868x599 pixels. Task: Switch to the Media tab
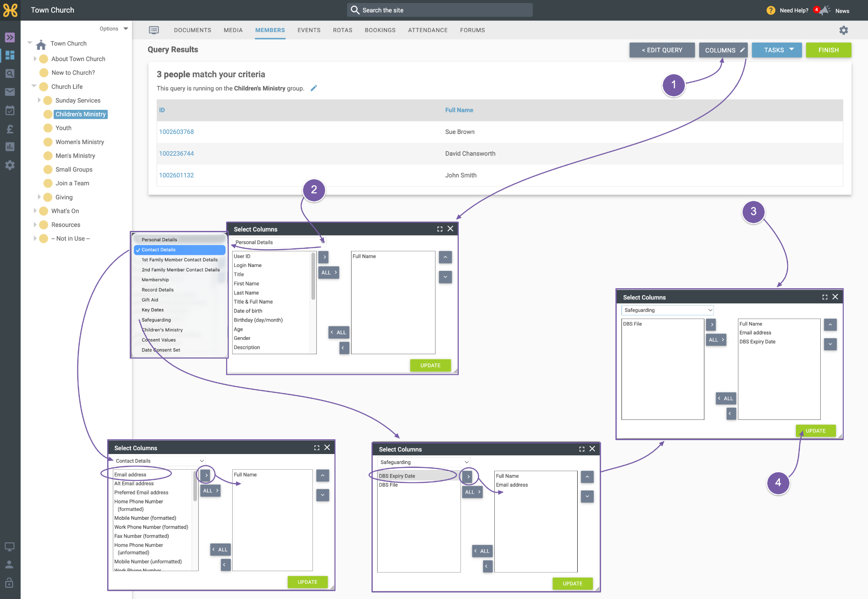coord(233,30)
